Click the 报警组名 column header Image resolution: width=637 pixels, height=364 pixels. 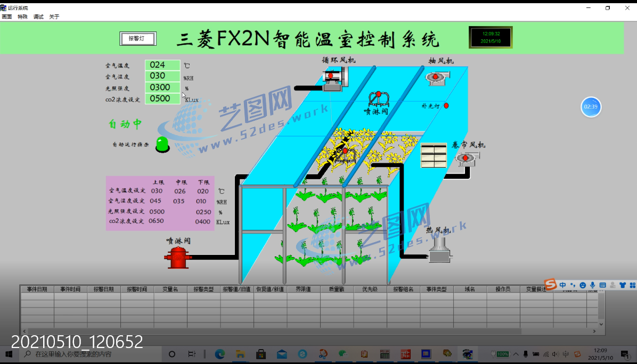point(403,289)
